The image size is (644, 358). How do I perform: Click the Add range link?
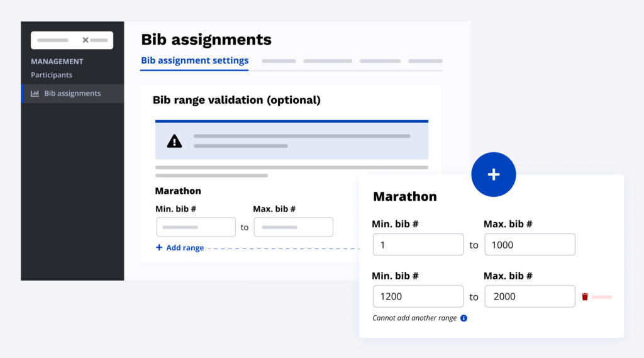point(184,248)
